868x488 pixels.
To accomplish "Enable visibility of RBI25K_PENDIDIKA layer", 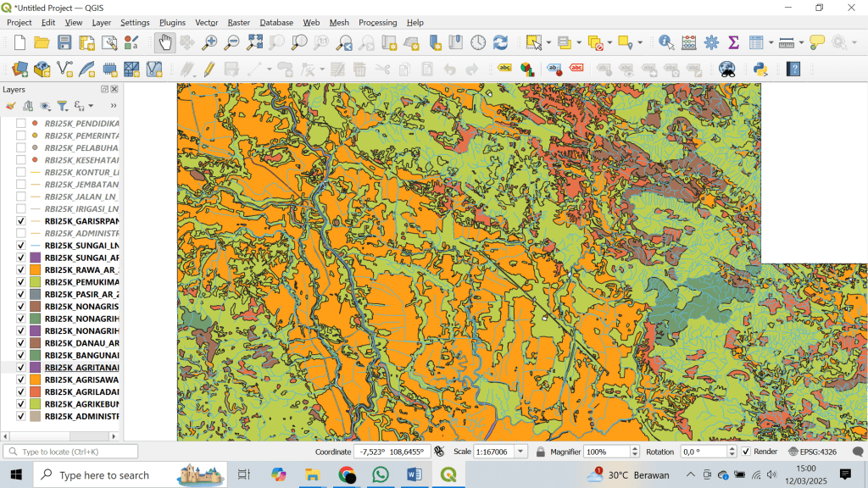I will 21,124.
